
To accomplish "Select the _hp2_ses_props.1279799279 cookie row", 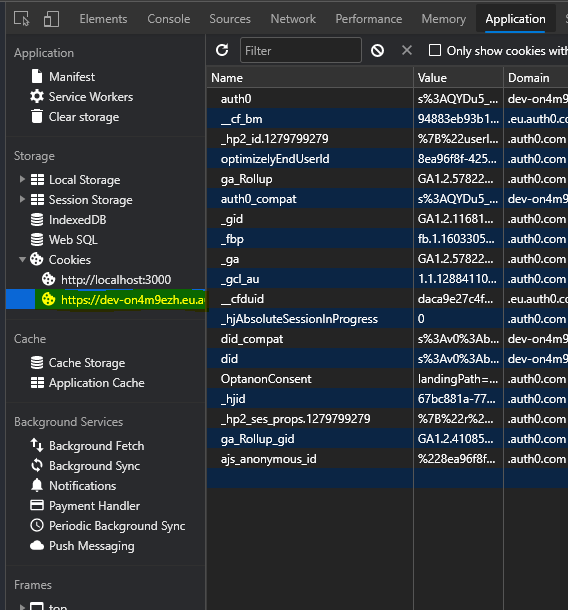I will pyautogui.click(x=387, y=419).
